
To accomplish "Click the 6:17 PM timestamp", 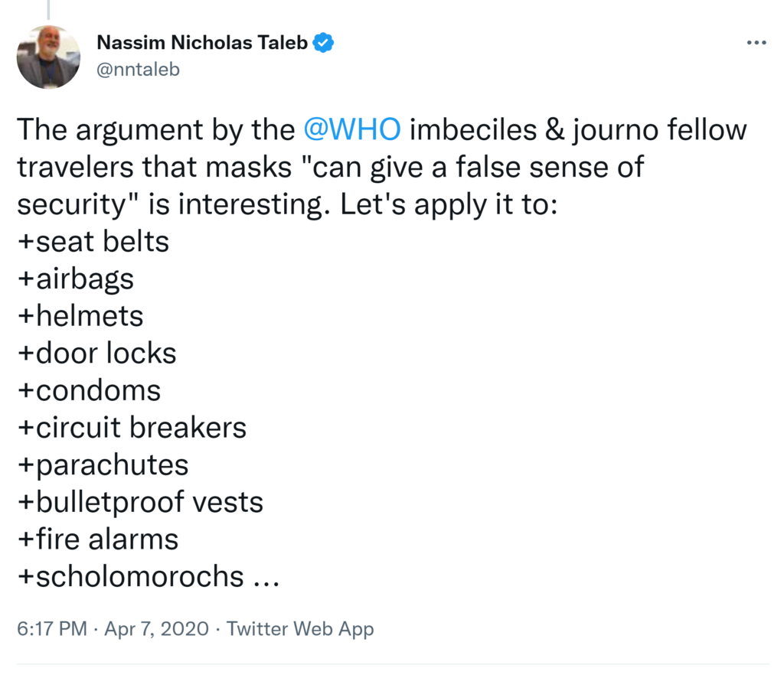I will (51, 629).
